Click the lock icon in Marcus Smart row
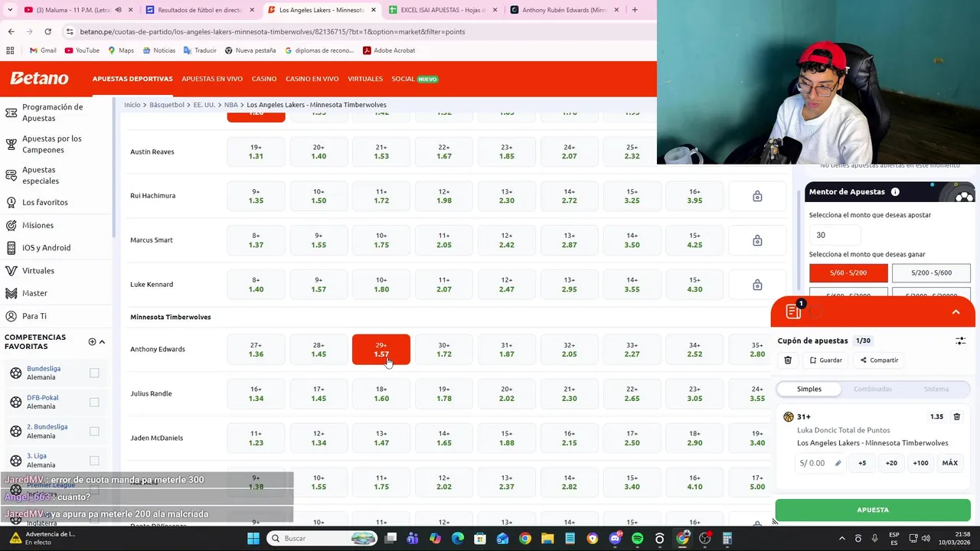 point(757,241)
